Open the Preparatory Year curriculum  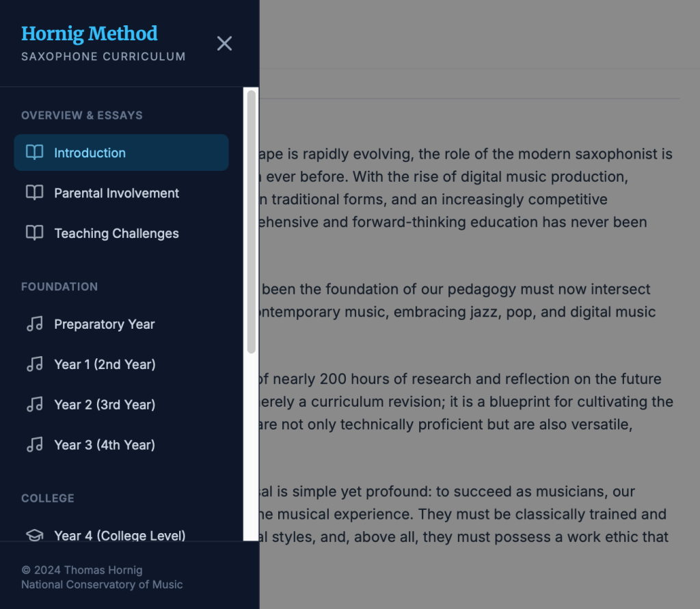point(105,324)
